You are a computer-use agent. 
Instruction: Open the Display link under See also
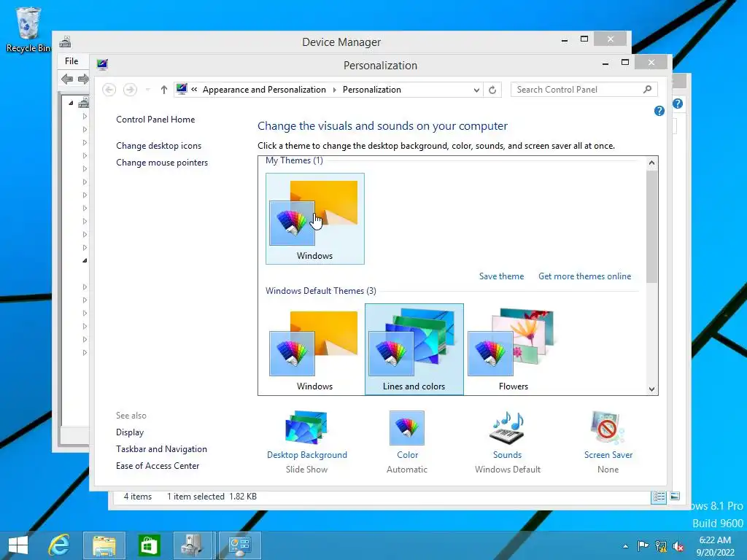[x=130, y=432]
